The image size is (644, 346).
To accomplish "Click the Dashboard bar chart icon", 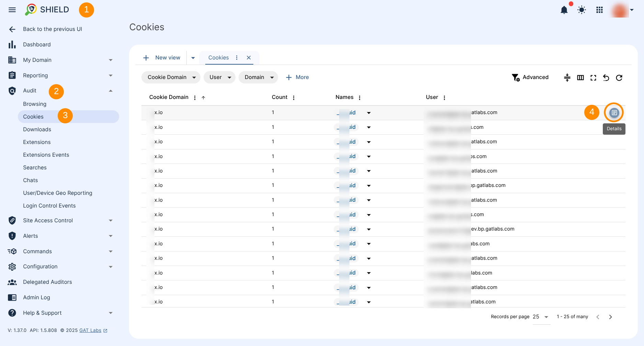I will [x=12, y=45].
